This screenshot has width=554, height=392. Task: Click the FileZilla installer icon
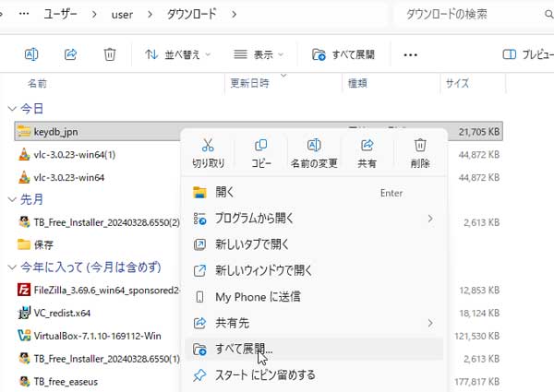[x=24, y=290]
